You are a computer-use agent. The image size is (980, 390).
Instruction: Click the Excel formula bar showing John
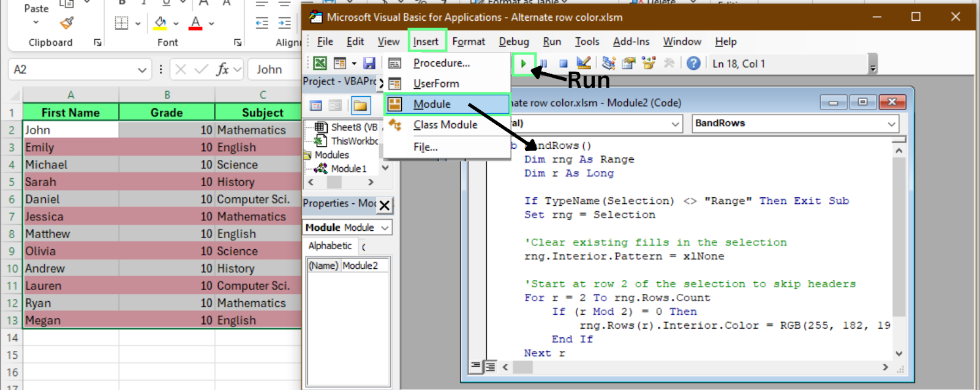point(276,69)
